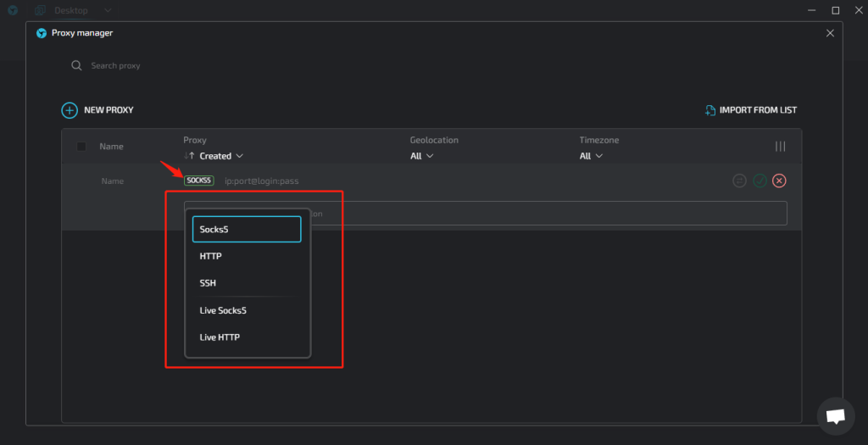Click the sort order arrows icon

[x=190, y=156]
